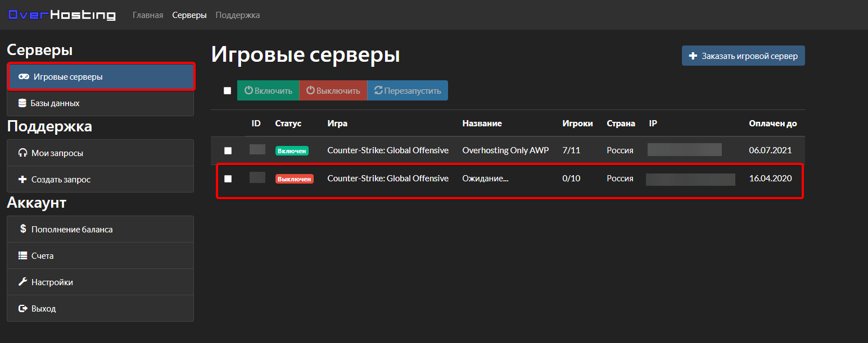Click the plus icon next to Создать запрос
Viewport: 868px width, 343px height.
pos(22,180)
